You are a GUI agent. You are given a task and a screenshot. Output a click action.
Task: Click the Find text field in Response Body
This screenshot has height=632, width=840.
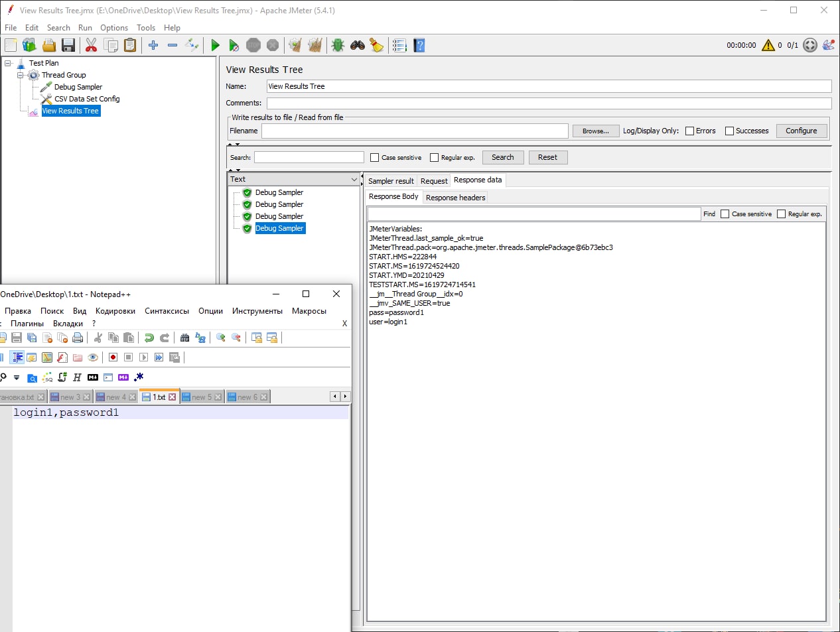[x=534, y=214]
